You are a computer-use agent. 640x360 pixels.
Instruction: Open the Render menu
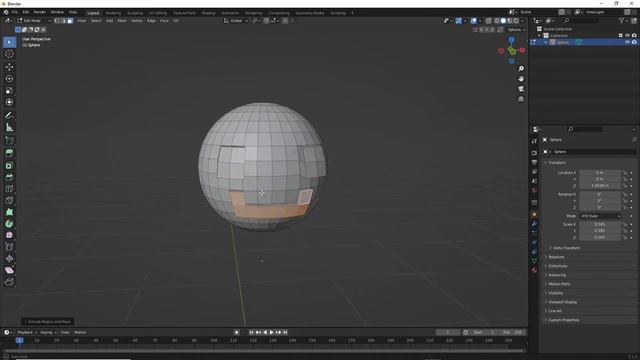point(40,12)
